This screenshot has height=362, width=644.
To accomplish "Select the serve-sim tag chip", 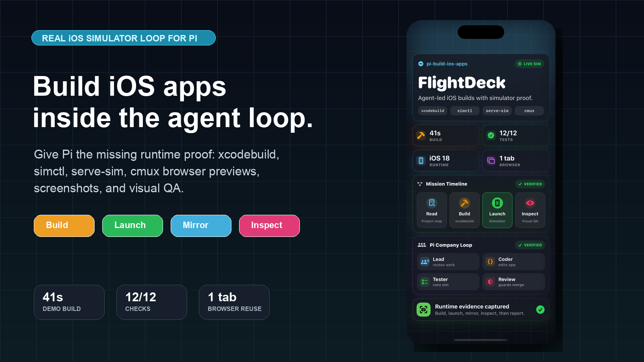I will click(497, 111).
